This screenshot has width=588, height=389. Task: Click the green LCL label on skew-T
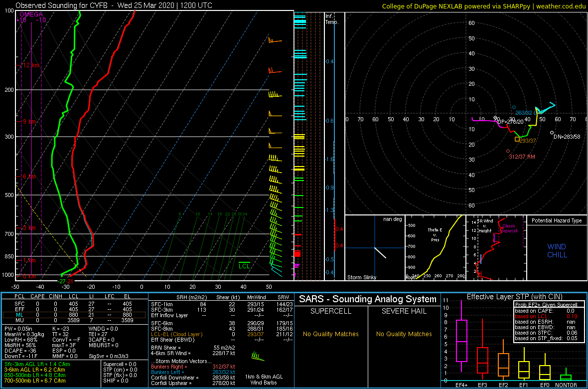245,266
